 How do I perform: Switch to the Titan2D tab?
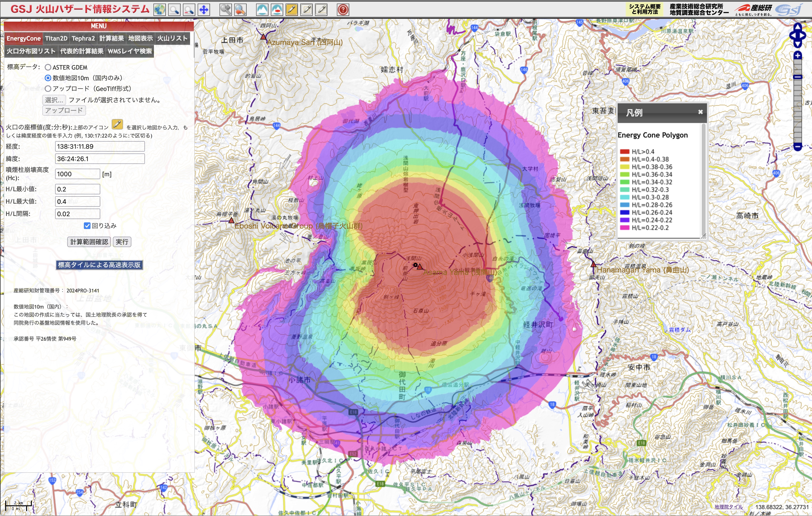pos(56,38)
